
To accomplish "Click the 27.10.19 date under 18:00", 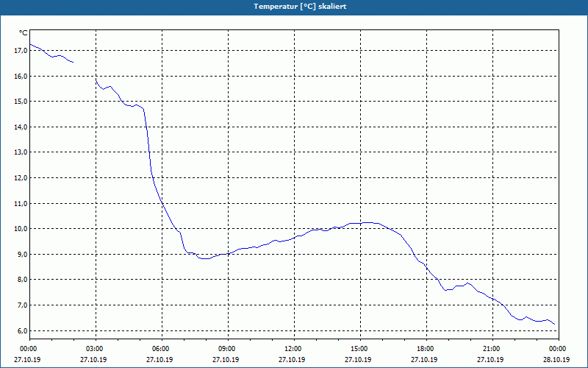I will coord(425,359).
